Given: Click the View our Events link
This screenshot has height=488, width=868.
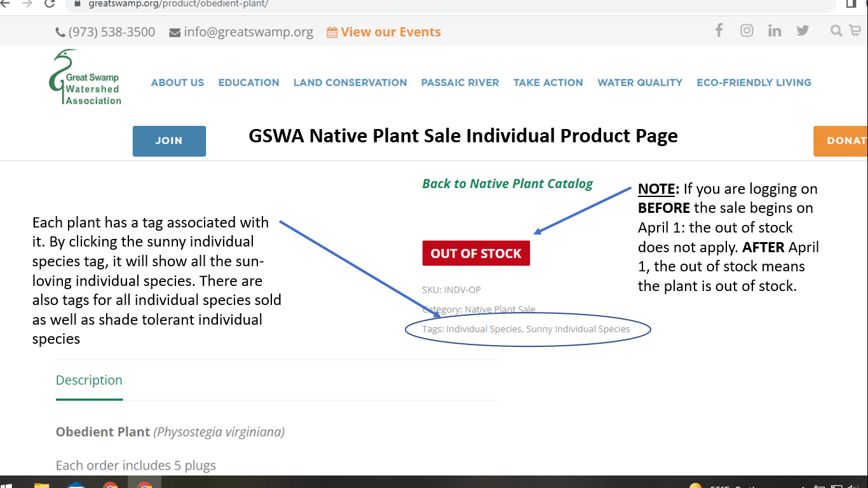Looking at the screenshot, I should click(x=384, y=32).
